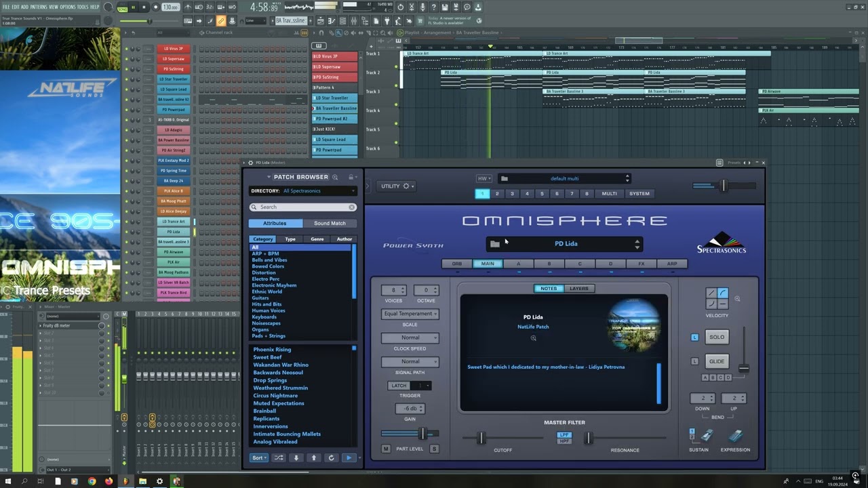This screenshot has width=868, height=488.
Task: Choose the 'Bells and Vibes' category
Action: coord(269,260)
